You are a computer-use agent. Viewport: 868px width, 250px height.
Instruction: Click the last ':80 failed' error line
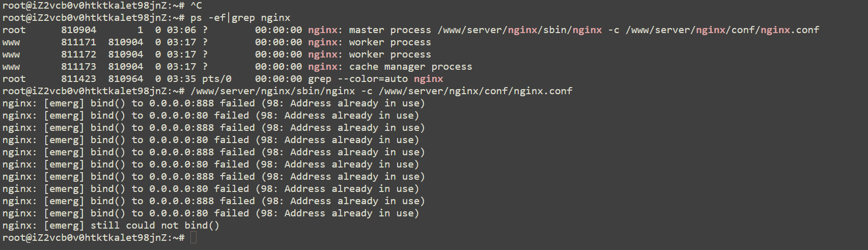(x=210, y=213)
